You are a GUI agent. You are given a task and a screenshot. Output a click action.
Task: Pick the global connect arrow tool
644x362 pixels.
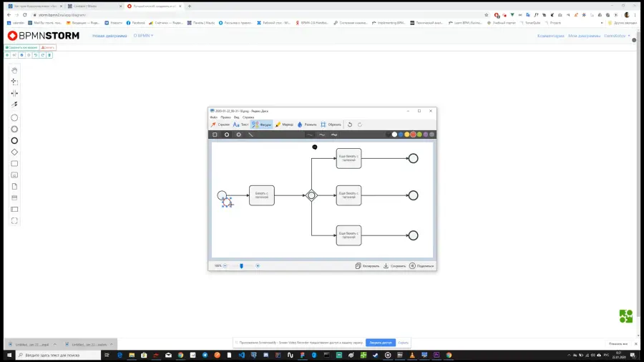14,104
